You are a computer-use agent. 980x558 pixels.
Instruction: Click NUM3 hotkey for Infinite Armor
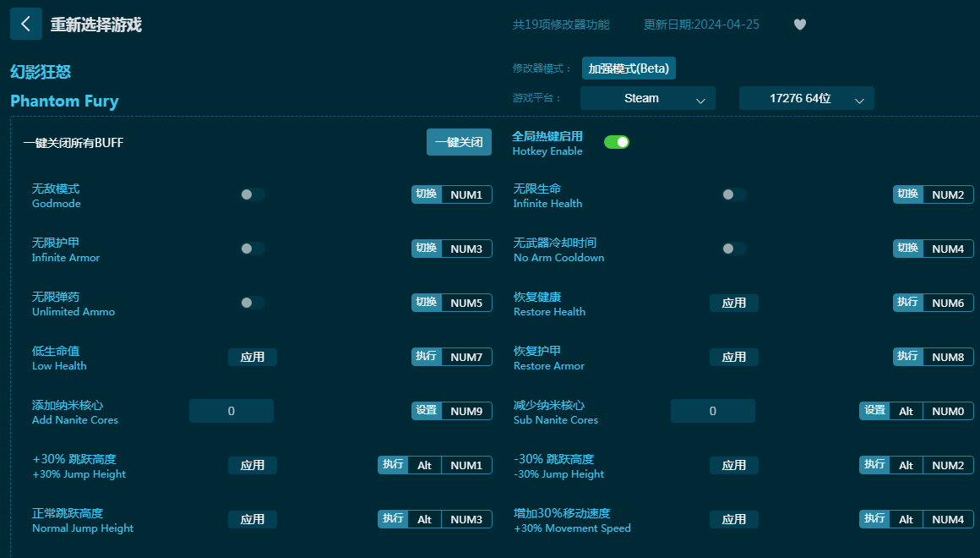[466, 249]
